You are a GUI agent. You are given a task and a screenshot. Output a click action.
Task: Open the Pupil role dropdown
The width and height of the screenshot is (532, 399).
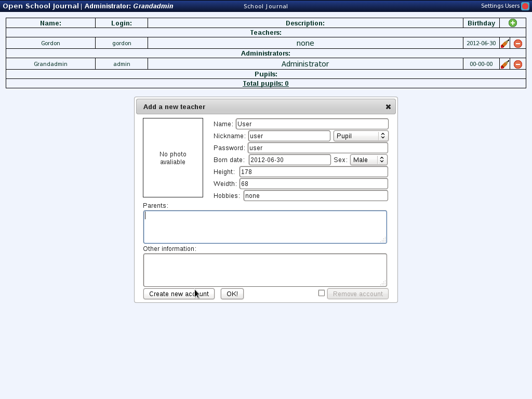(361, 136)
